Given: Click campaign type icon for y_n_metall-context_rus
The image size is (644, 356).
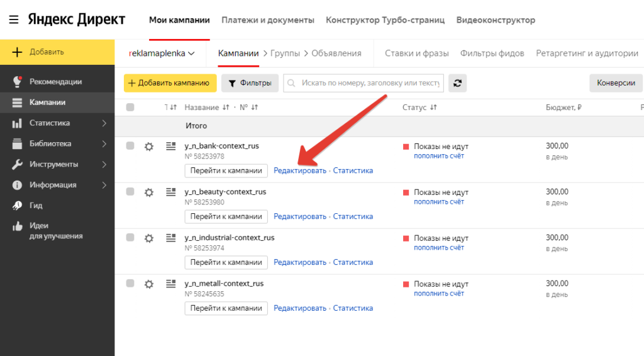Looking at the screenshot, I should click(171, 284).
